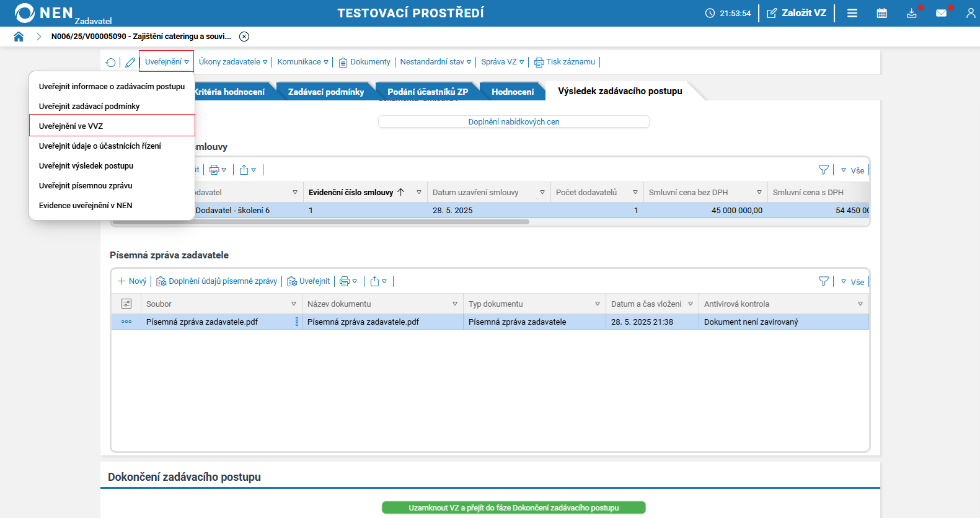Image resolution: width=980 pixels, height=518 pixels.
Task: Open Počet dodavatelů column dropdown arrow
Action: pos(635,193)
